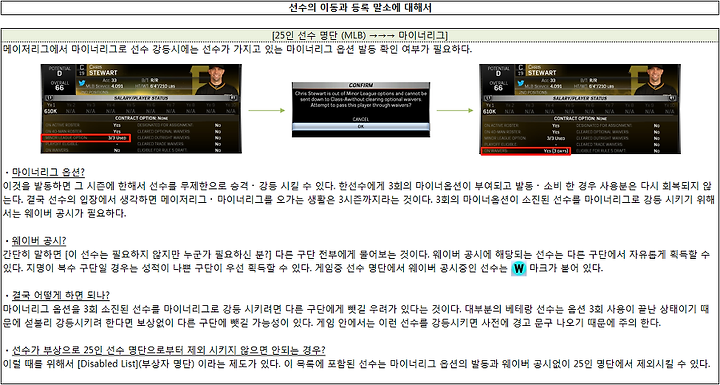Click Contract Option: None on the left card

click(141, 118)
